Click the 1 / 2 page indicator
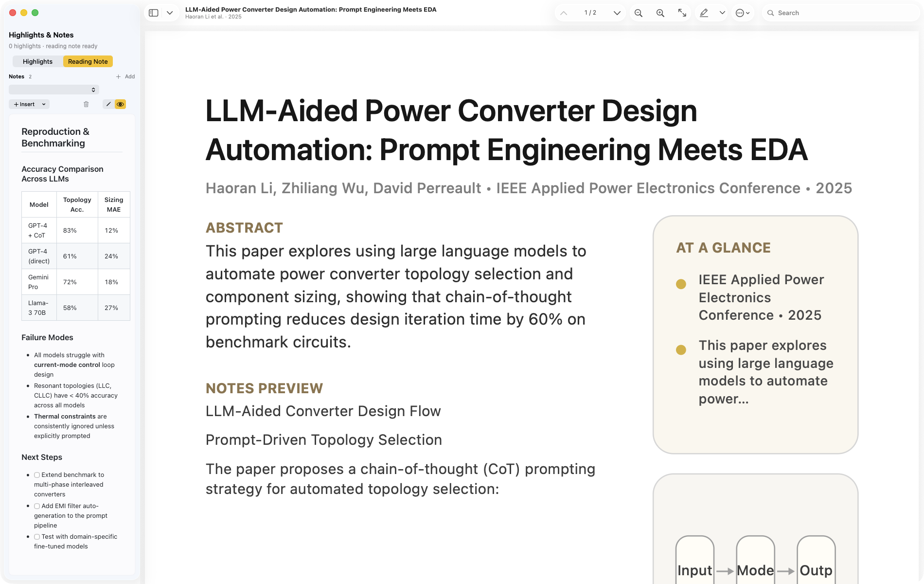The image size is (924, 584). tap(590, 13)
